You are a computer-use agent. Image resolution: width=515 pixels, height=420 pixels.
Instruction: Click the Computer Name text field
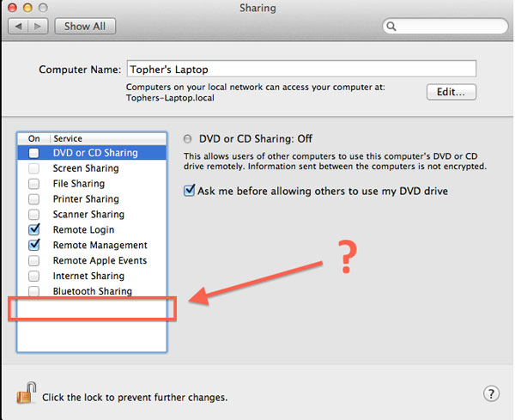coord(300,69)
